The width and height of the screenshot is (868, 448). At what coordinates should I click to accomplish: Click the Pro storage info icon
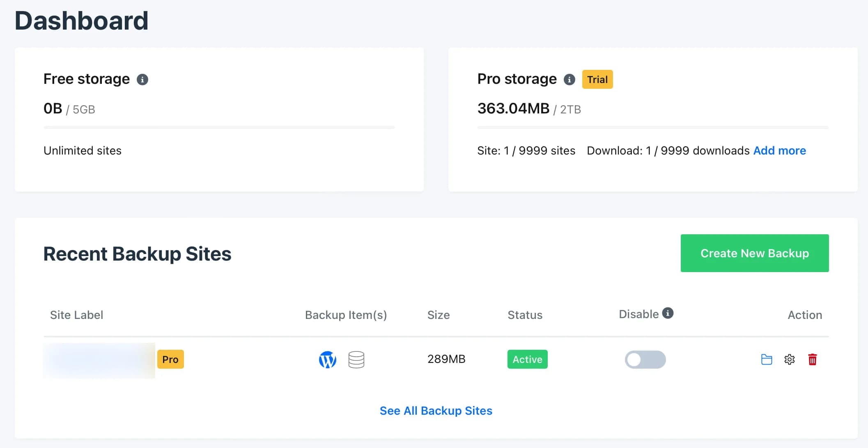pos(569,79)
